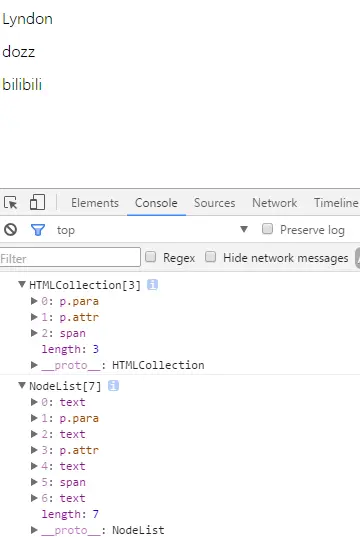
Task: Expand NodeList item 3: p.attr
Action: (x=34, y=450)
